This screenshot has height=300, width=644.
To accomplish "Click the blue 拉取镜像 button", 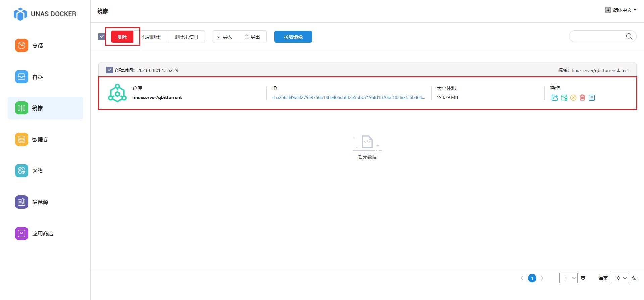I will click(x=293, y=37).
